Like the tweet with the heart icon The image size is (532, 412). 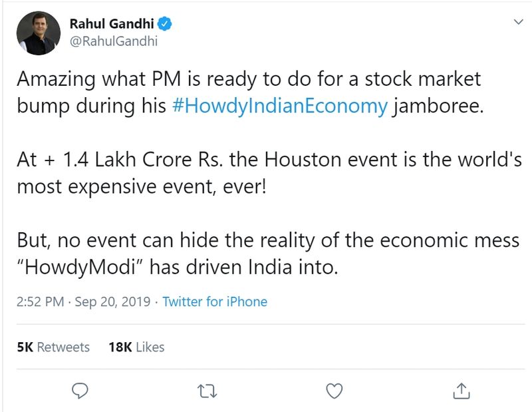[x=335, y=391]
